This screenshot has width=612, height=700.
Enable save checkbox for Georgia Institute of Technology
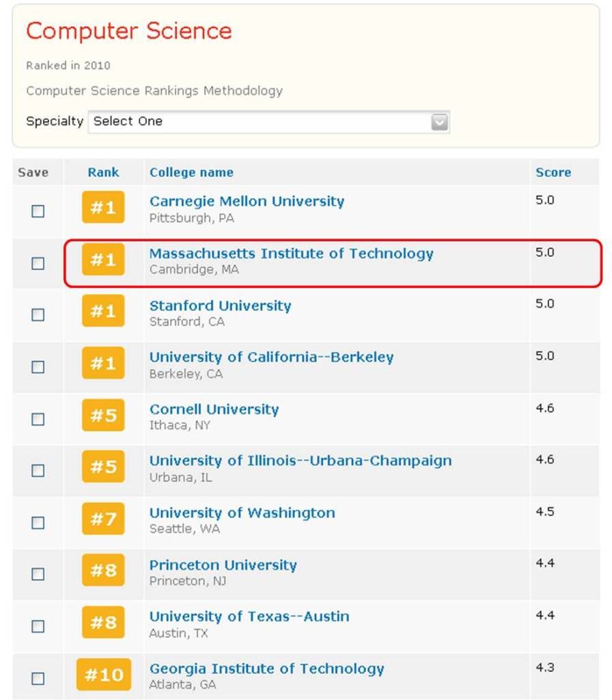coord(38,678)
